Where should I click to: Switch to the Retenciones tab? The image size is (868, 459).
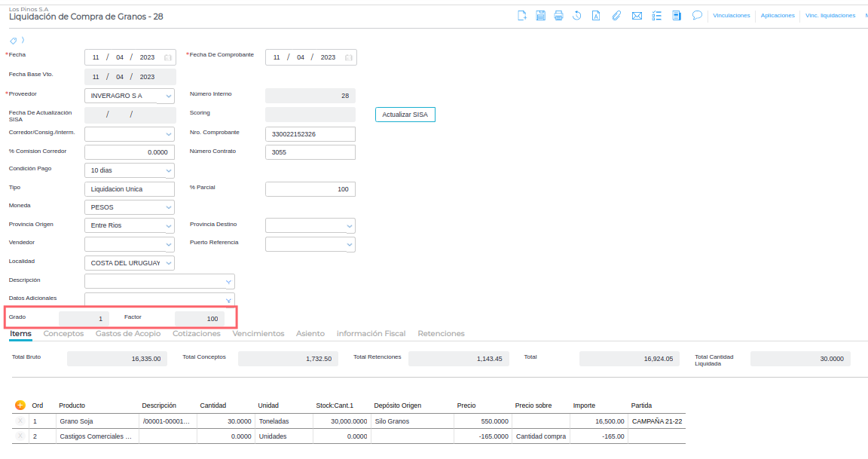point(441,333)
